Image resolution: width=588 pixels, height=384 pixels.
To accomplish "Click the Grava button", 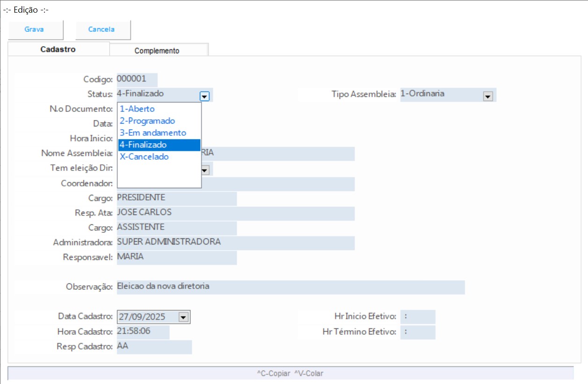I will [x=35, y=30].
